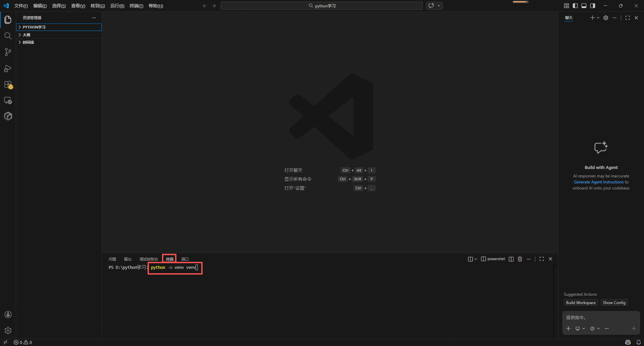Switch to the 调试控制台 panel tab
The width and height of the screenshot is (644, 346).
[x=149, y=259]
